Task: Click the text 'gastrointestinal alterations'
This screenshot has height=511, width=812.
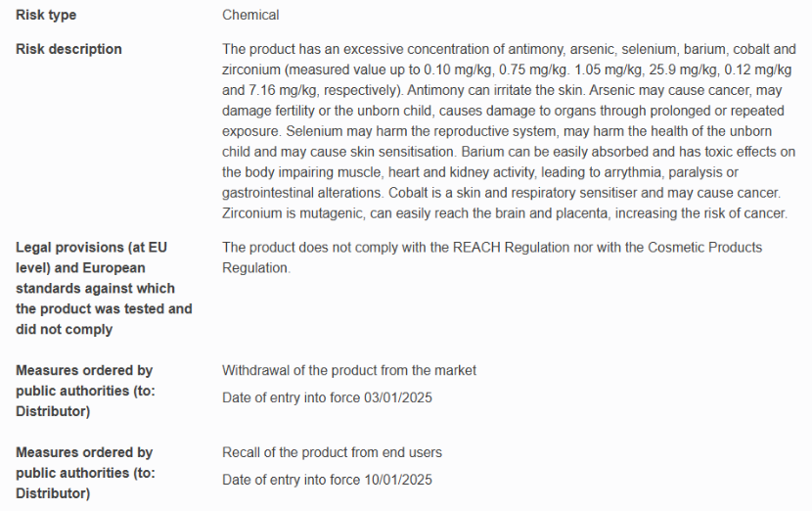Action: coord(302,193)
